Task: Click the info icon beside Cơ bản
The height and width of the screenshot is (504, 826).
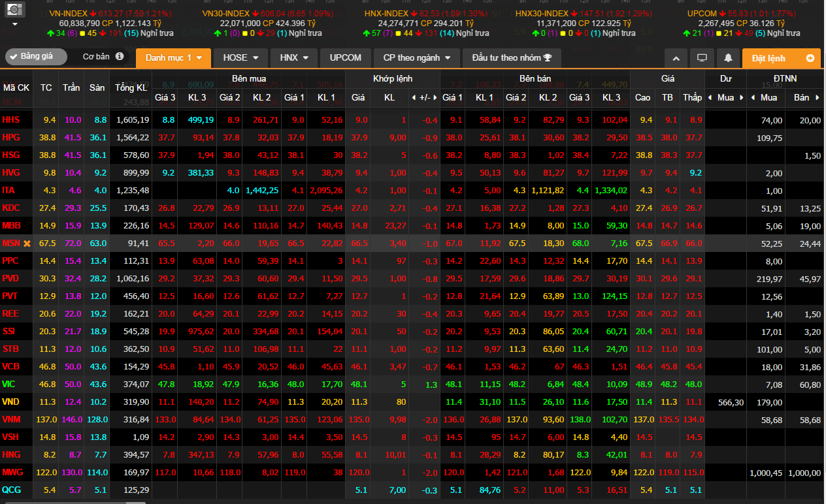Action: coord(120,57)
